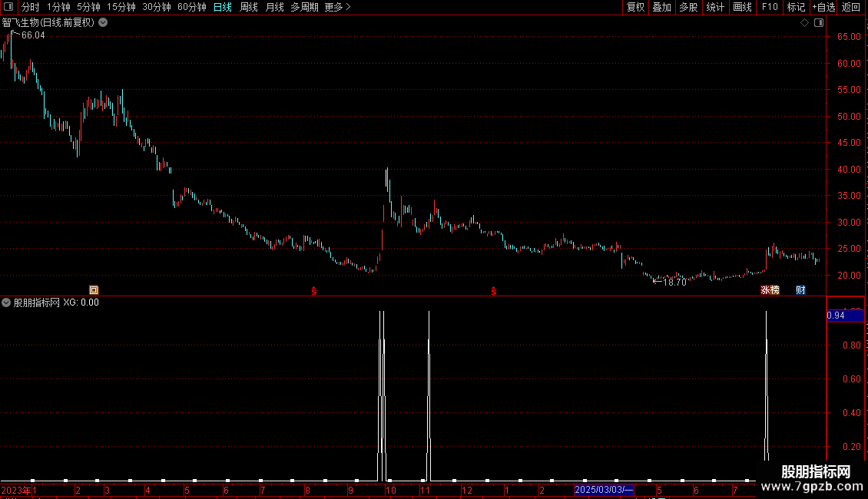868x499 pixels.
Task: Open the 多周期 multi-period view
Action: click(x=304, y=7)
